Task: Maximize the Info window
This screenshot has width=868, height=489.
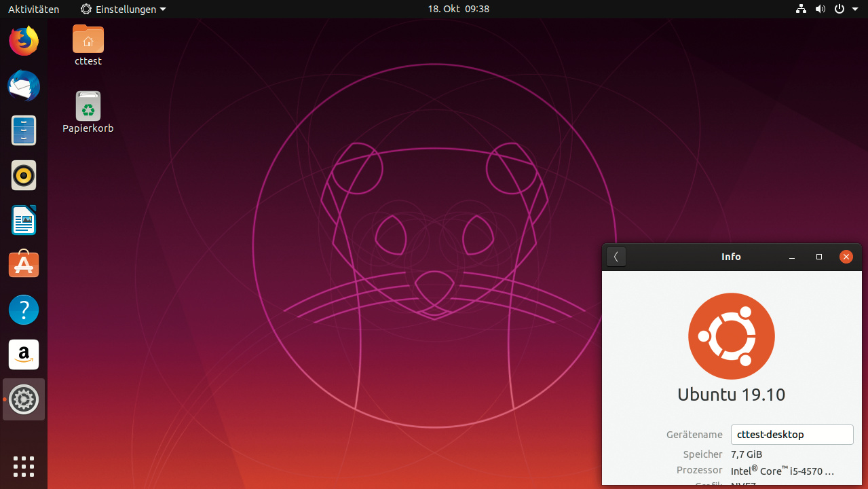Action: [x=819, y=257]
